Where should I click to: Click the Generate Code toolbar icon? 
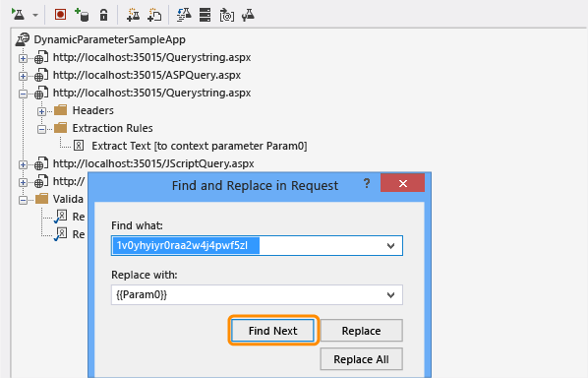click(x=184, y=15)
